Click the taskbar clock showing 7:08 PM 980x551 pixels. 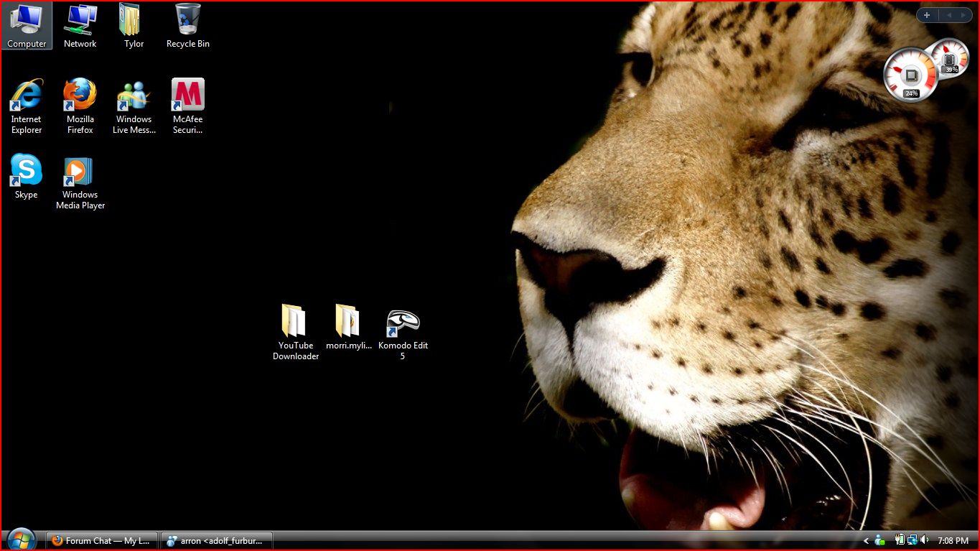(953, 541)
